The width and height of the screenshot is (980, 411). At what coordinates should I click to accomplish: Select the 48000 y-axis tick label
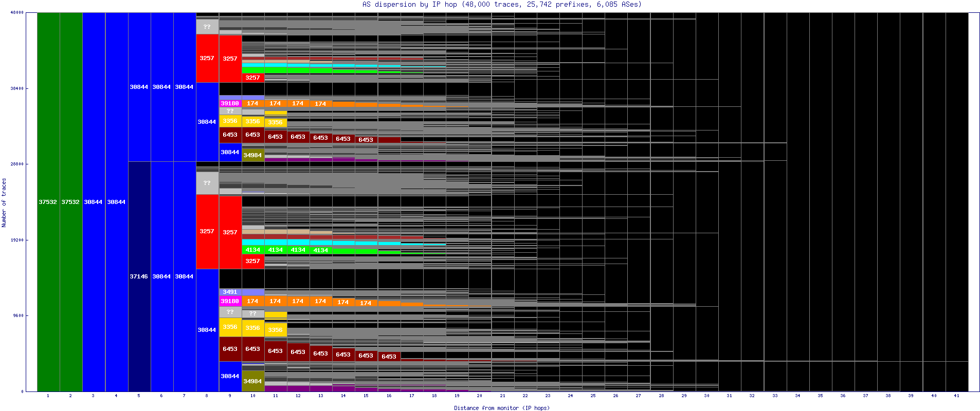click(17, 12)
